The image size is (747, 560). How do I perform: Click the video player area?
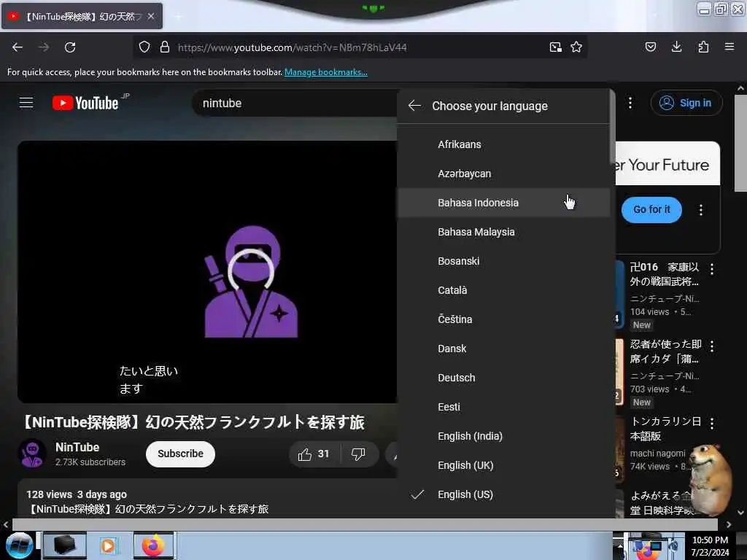click(x=207, y=272)
